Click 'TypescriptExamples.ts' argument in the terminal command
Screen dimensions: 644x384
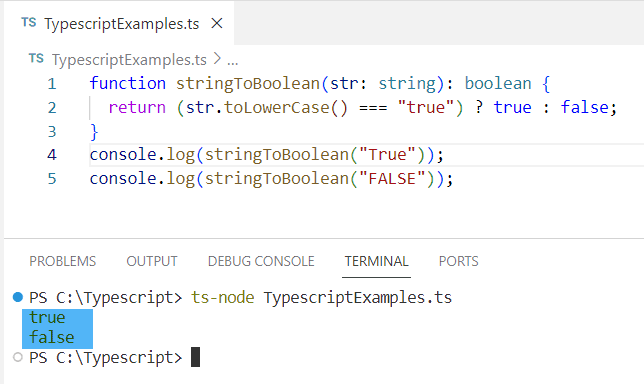point(358,297)
